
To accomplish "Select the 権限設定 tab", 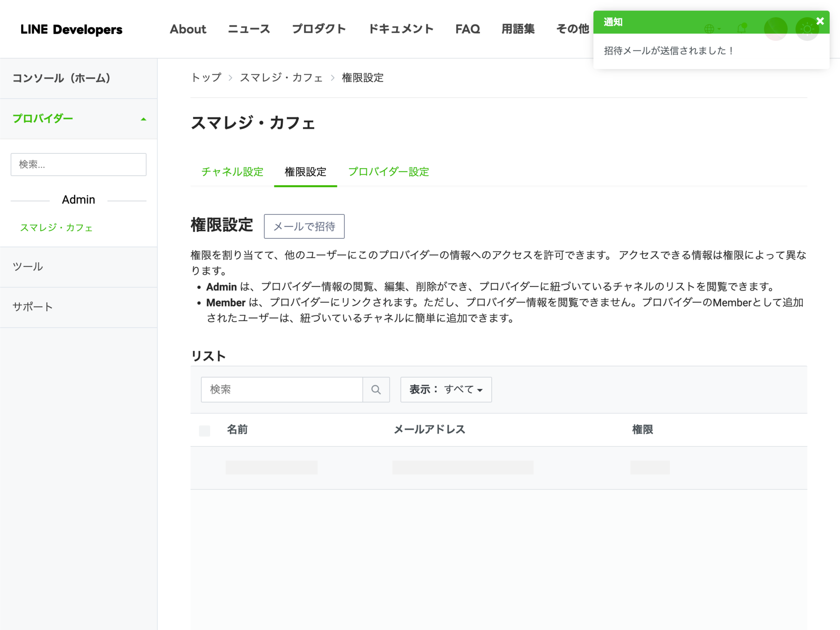I will point(305,172).
